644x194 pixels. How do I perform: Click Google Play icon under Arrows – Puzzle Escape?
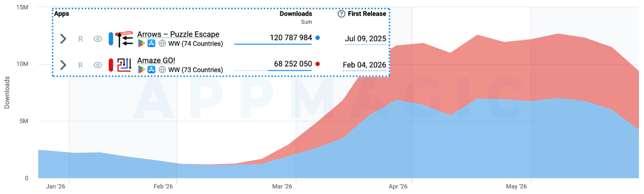coord(141,44)
